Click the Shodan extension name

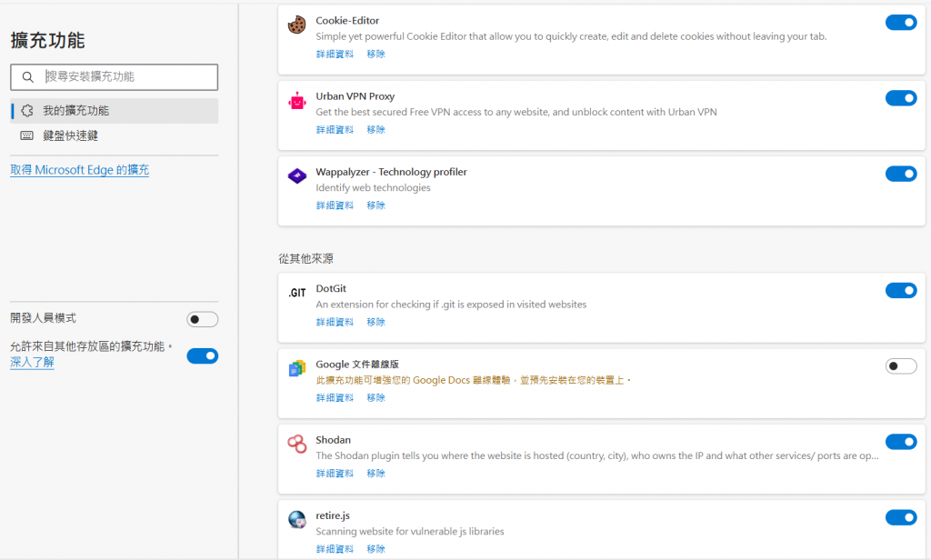pos(333,440)
